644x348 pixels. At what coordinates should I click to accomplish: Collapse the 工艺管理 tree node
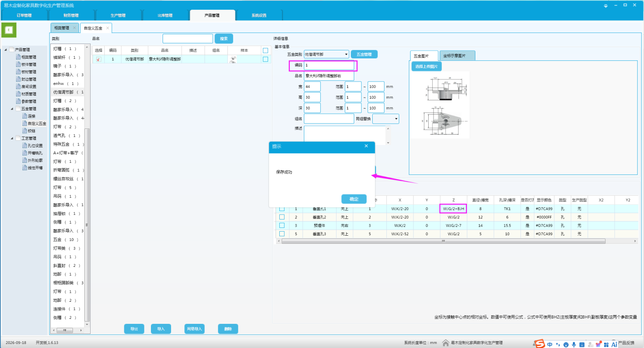point(12,138)
